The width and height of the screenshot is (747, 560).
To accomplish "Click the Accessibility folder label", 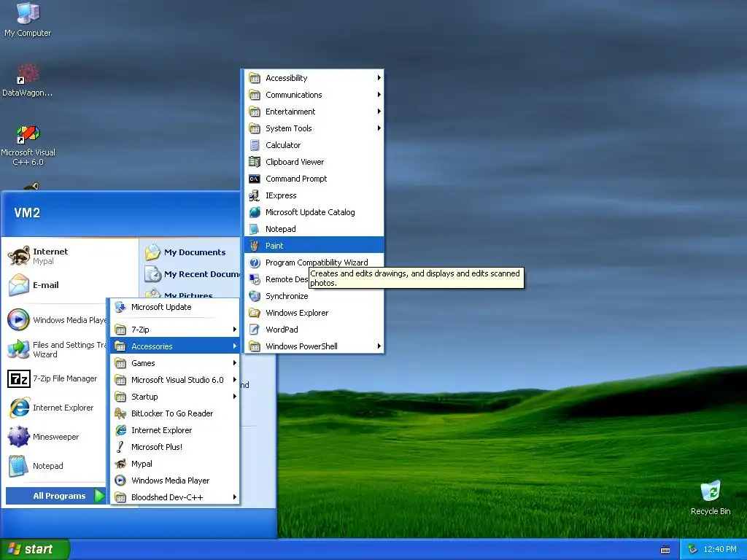I will [286, 78].
